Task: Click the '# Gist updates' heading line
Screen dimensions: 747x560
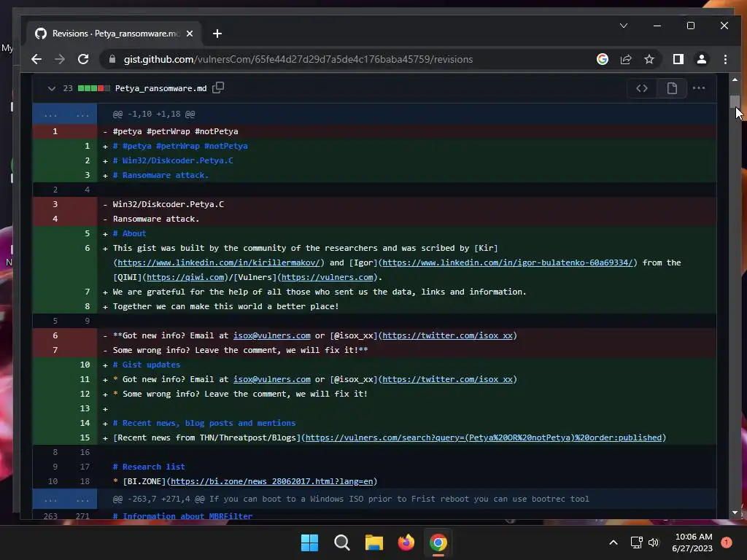Action: tap(146, 365)
